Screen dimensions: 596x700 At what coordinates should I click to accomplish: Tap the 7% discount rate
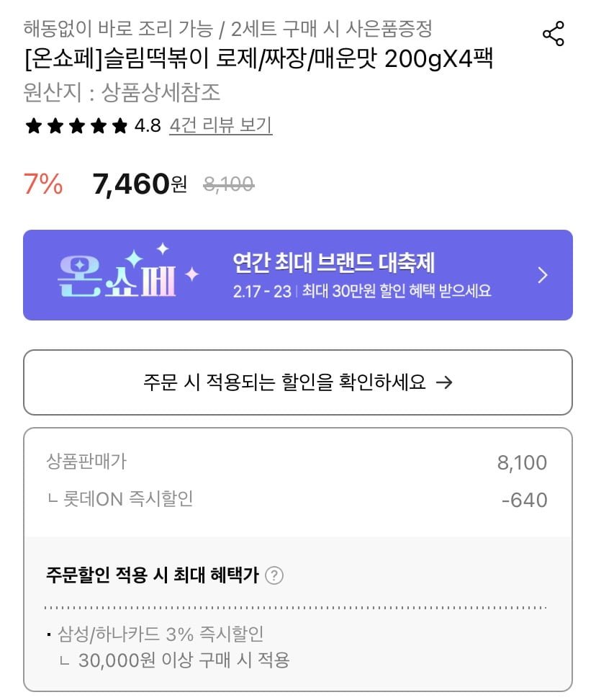[43, 185]
